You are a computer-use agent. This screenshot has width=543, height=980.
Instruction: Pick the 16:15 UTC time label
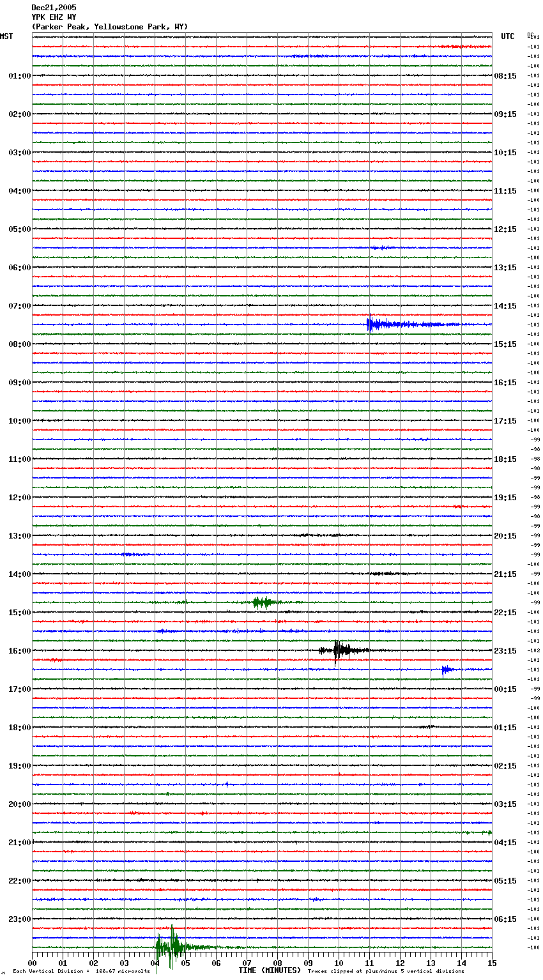505,383
